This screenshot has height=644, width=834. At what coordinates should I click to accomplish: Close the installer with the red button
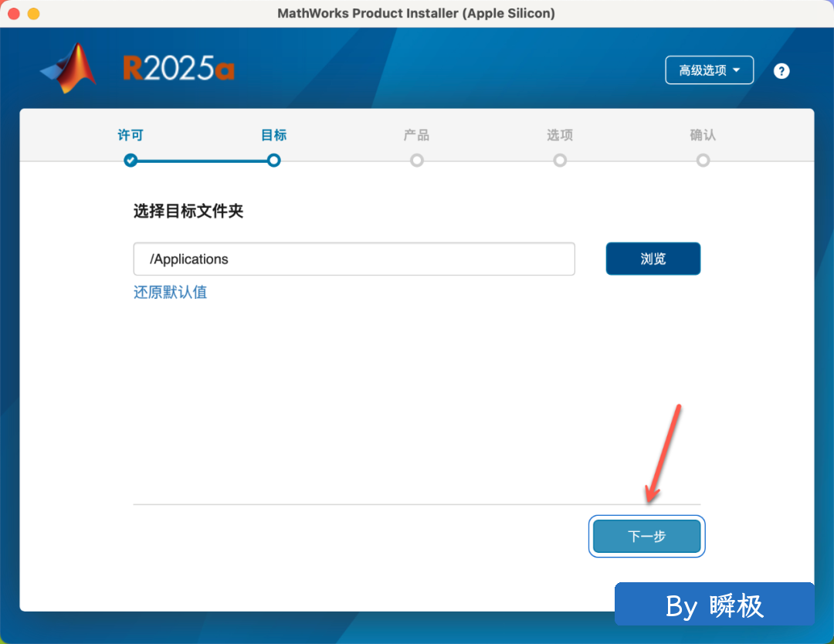tap(13, 14)
